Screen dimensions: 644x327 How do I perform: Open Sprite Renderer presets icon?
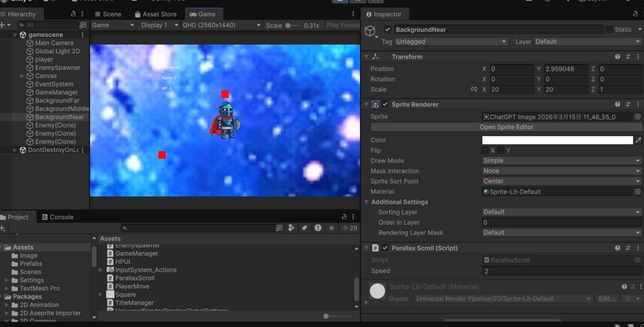[x=628, y=105]
